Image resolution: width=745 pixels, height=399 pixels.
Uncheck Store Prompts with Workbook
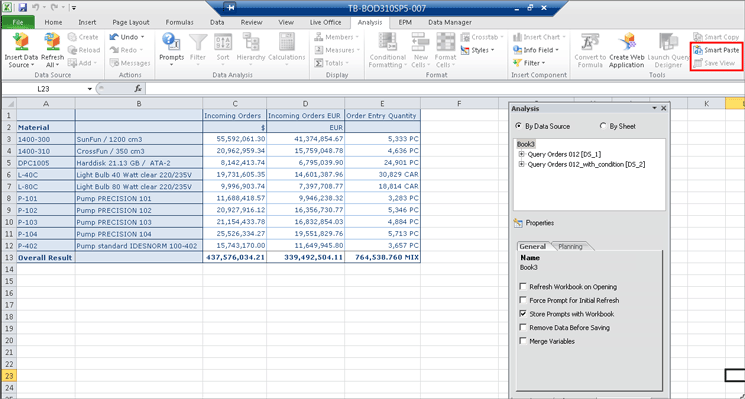[x=523, y=314]
